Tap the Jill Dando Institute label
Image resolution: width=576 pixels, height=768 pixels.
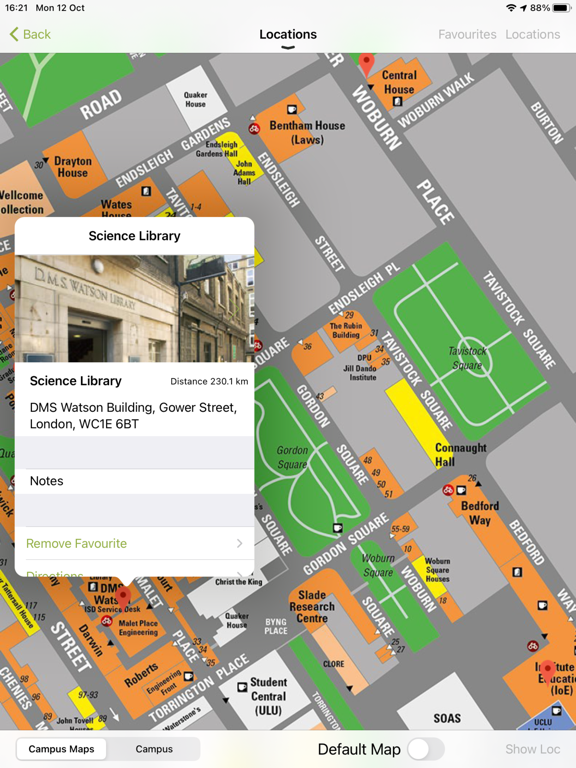360,373
